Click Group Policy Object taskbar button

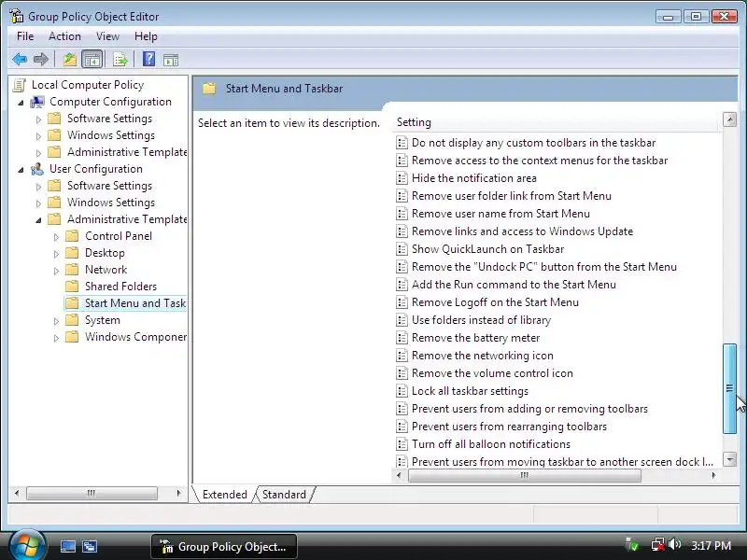(224, 546)
